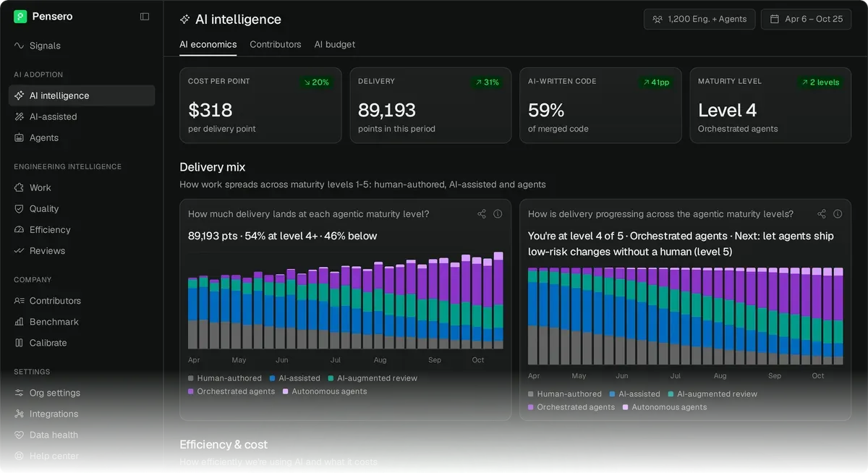Collapse the sidebar panel toggle icon
This screenshot has width=868, height=473.
point(145,16)
